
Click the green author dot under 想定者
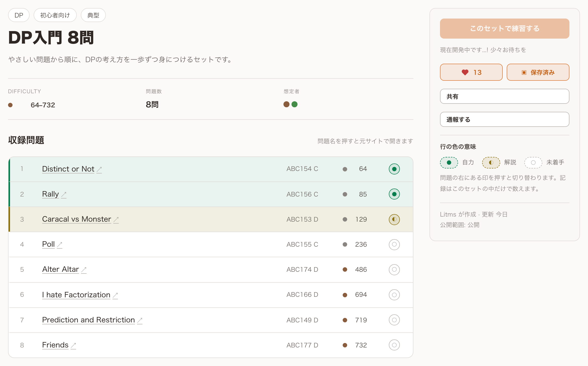click(x=295, y=104)
